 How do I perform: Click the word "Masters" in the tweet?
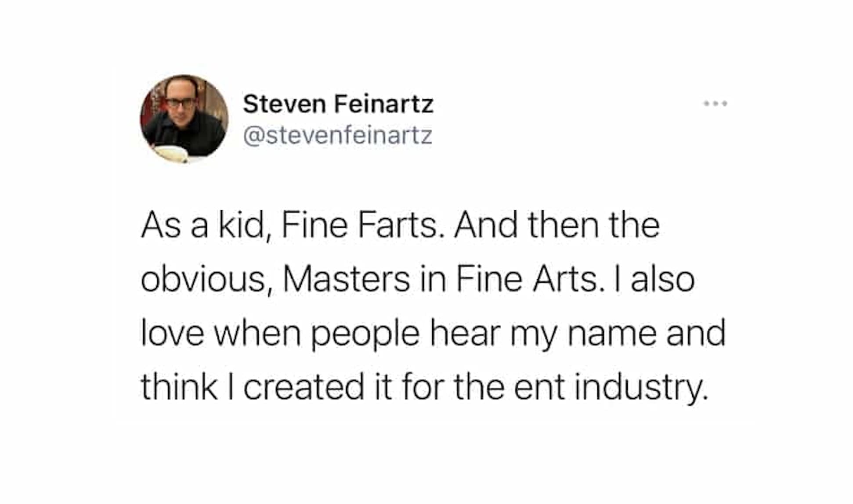(346, 280)
